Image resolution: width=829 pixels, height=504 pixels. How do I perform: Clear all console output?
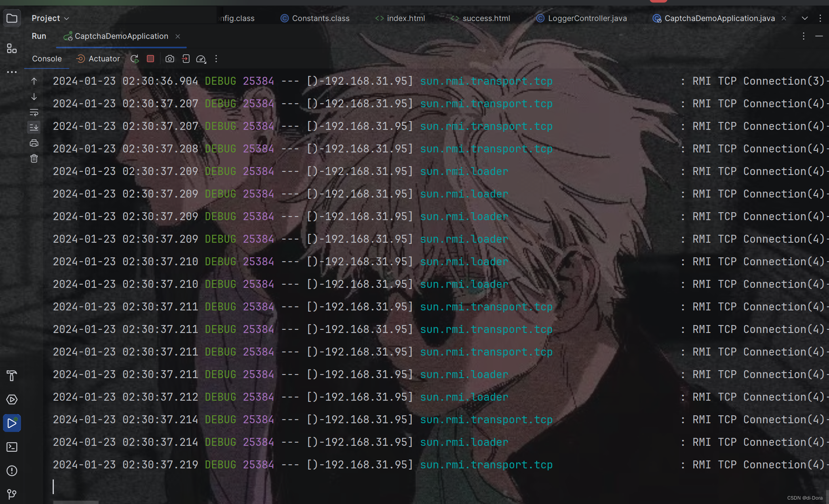pos(34,159)
